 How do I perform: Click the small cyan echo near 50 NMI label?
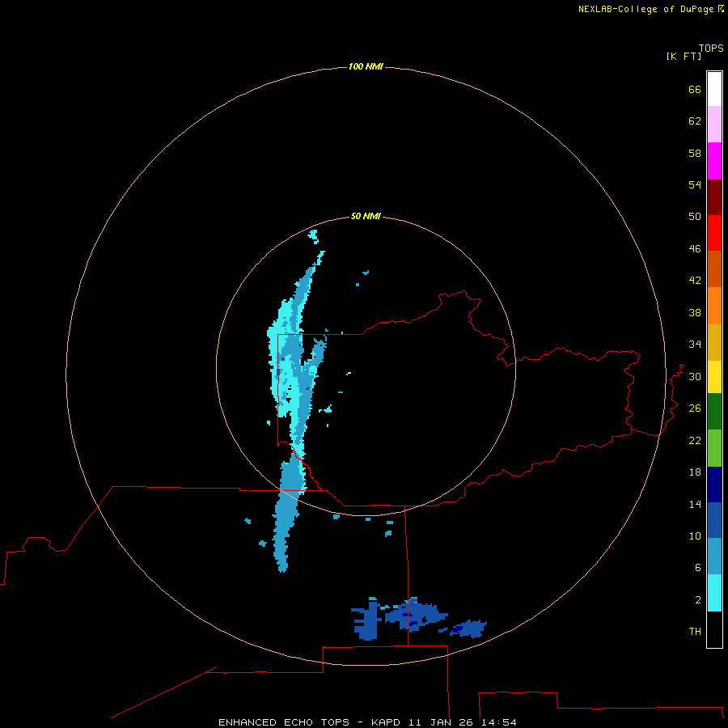[x=314, y=236]
